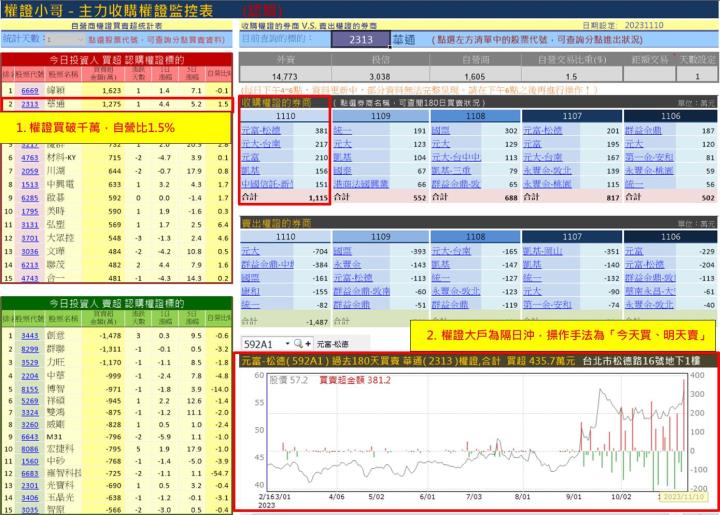Open 國票 seller link with value -393
720x515 pixels.
[343, 251]
